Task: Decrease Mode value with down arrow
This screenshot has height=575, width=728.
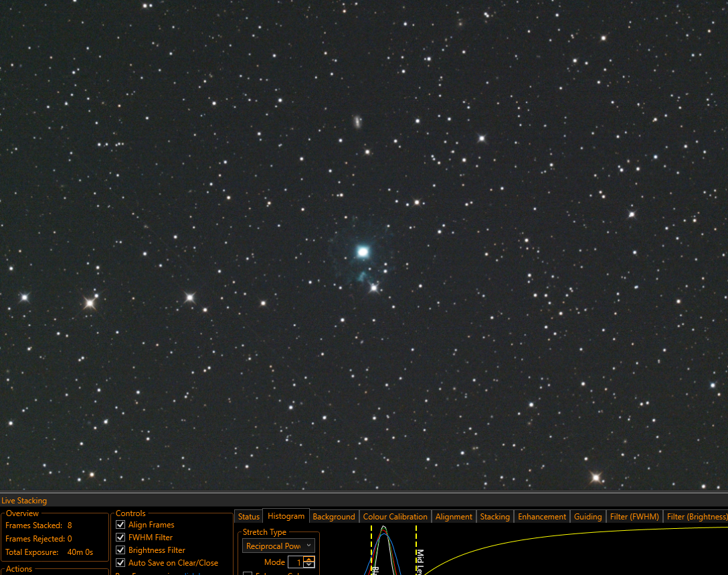Action: 309,565
